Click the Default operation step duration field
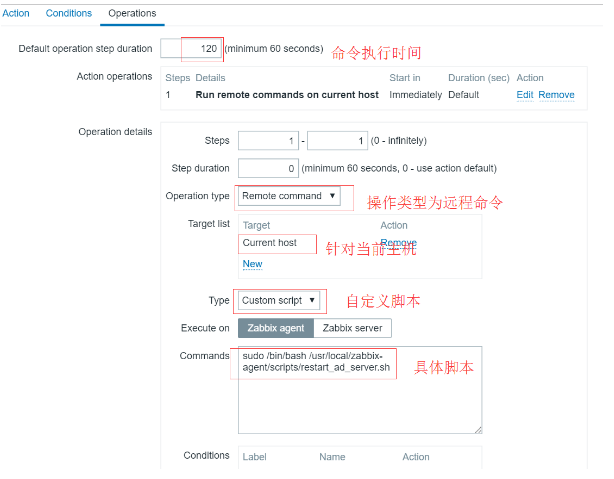This screenshot has width=614, height=479. (x=191, y=49)
